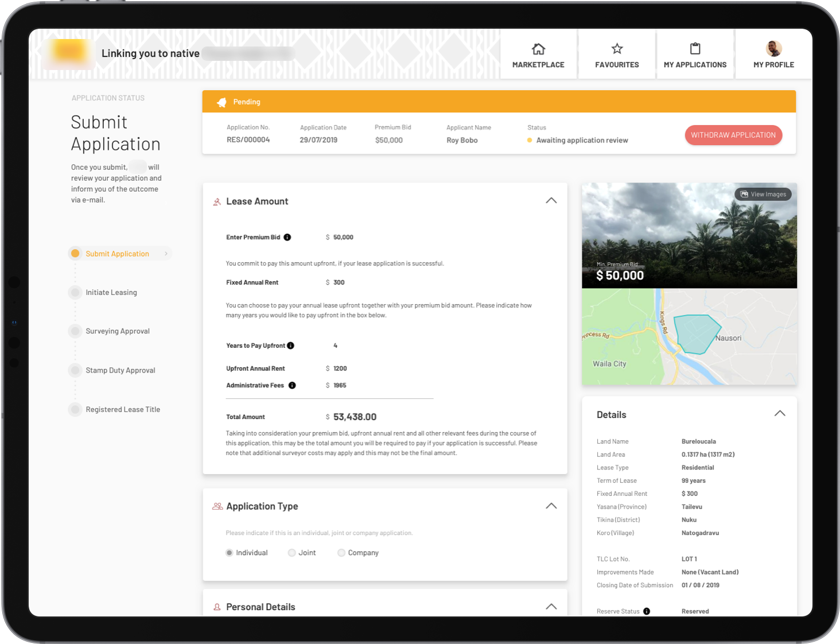The width and height of the screenshot is (840, 644).
Task: Show info for Enter Premium Bid
Action: (x=287, y=237)
